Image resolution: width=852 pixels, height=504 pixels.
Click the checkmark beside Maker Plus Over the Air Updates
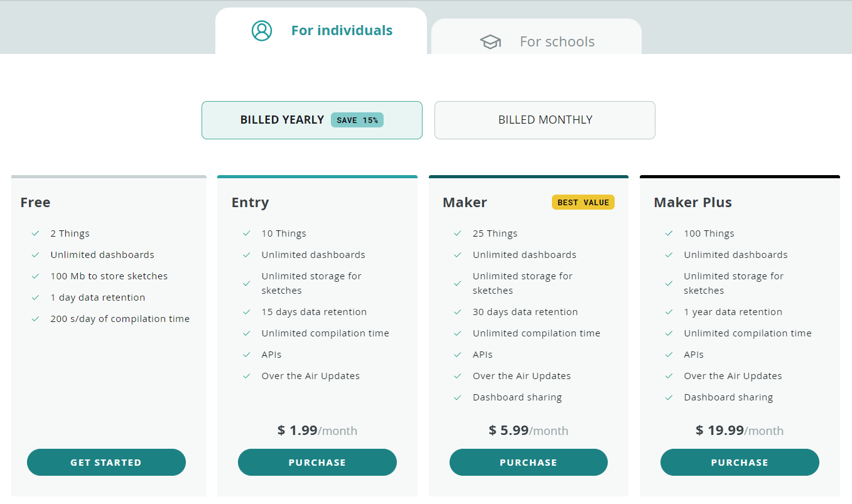tap(669, 376)
